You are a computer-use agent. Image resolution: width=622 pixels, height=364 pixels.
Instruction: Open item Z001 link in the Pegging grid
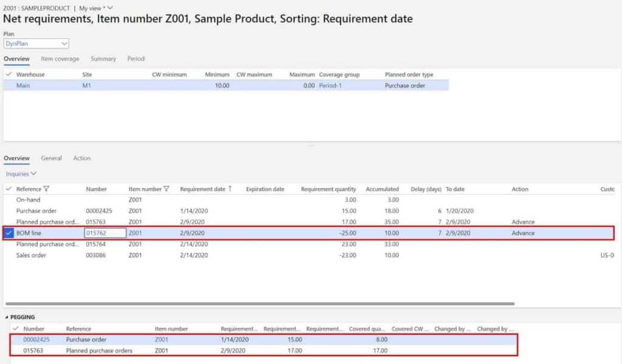pos(162,340)
